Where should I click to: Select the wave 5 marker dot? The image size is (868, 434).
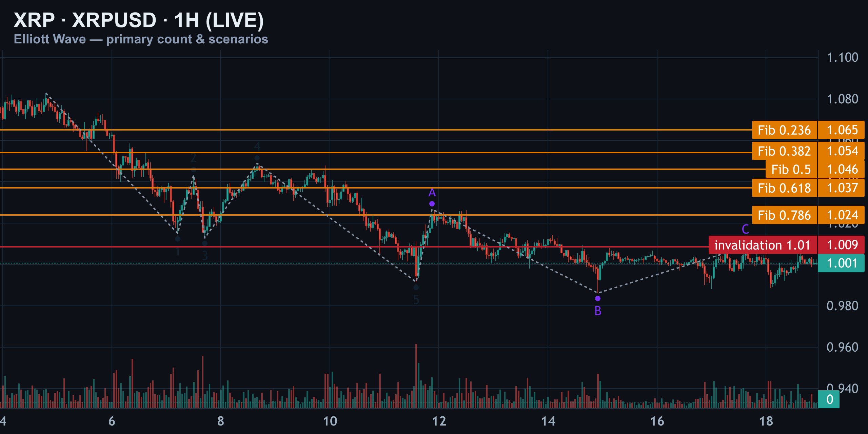[x=416, y=288]
